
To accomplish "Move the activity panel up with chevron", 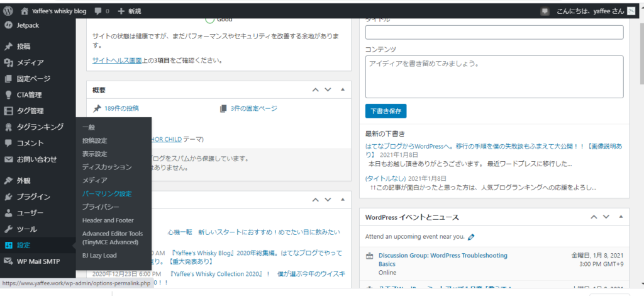I will pyautogui.click(x=315, y=200).
